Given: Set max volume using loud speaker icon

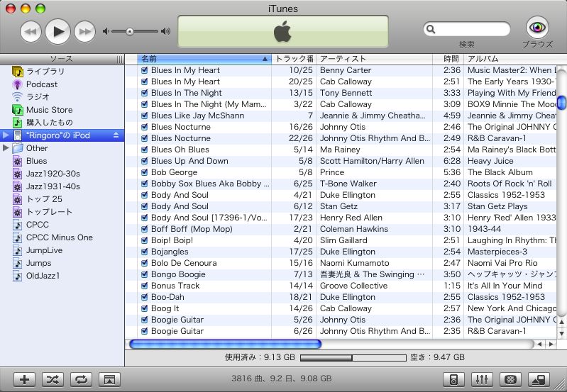Looking at the screenshot, I should [165, 31].
